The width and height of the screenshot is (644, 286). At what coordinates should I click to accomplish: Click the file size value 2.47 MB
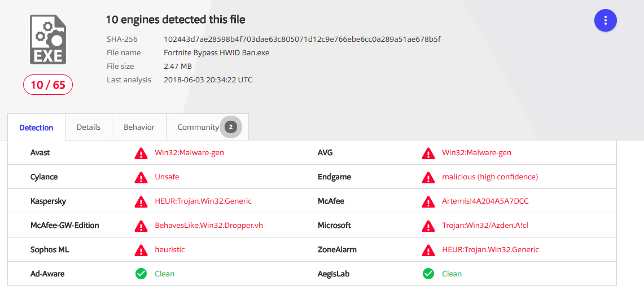tap(177, 67)
